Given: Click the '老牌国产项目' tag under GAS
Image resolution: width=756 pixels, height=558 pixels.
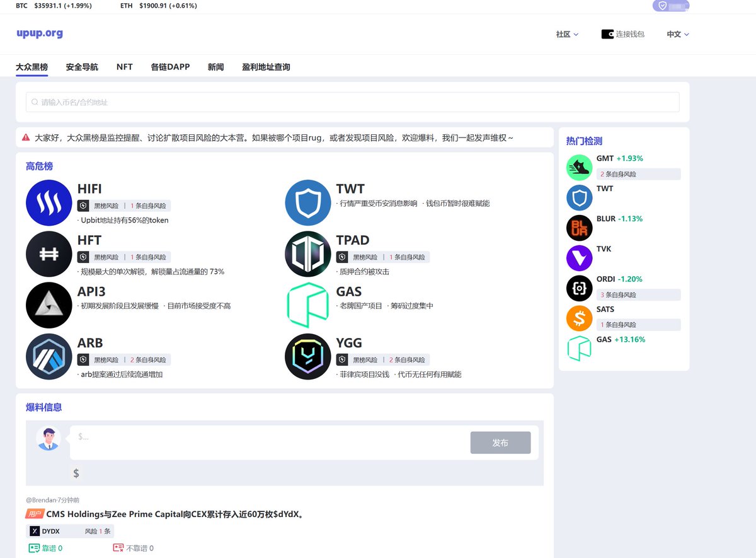Looking at the screenshot, I should click(x=359, y=306).
